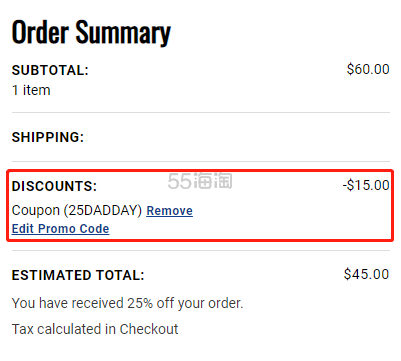401x361 pixels.
Task: Click the 1 item count text
Action: pos(31,90)
